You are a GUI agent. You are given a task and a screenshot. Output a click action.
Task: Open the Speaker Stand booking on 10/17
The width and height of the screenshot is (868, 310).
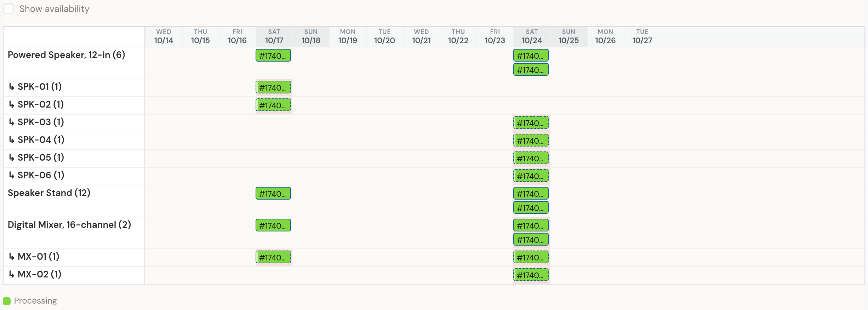[273, 194]
